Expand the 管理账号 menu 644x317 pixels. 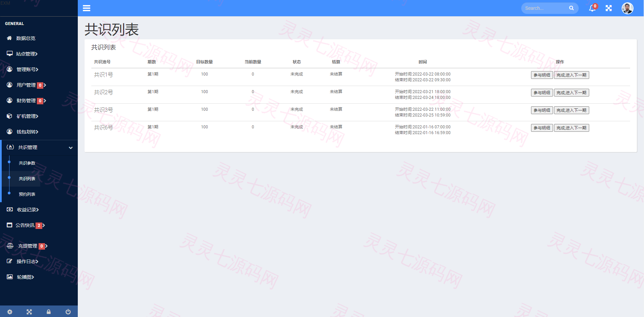39,69
